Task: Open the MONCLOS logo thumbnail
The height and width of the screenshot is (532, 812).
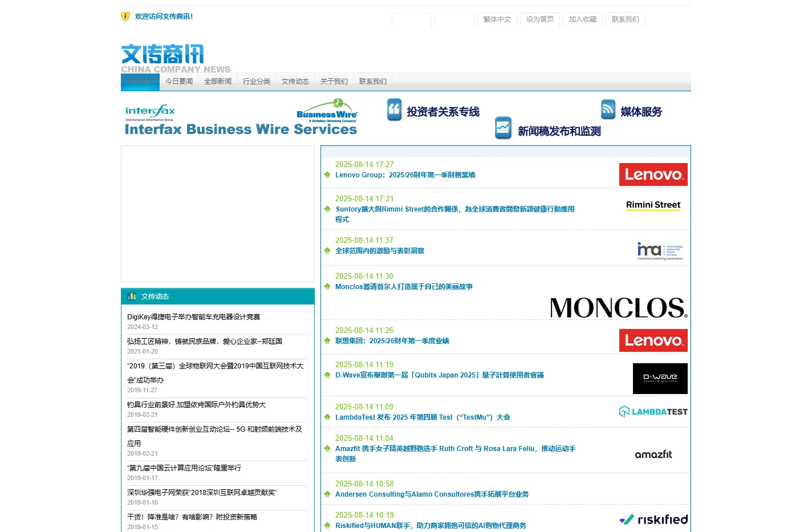Action: [619, 308]
